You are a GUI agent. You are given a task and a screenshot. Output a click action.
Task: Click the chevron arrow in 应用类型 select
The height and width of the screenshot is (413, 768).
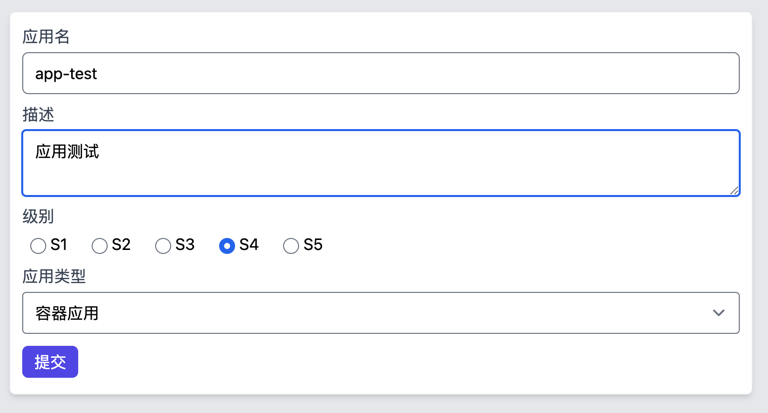point(718,313)
